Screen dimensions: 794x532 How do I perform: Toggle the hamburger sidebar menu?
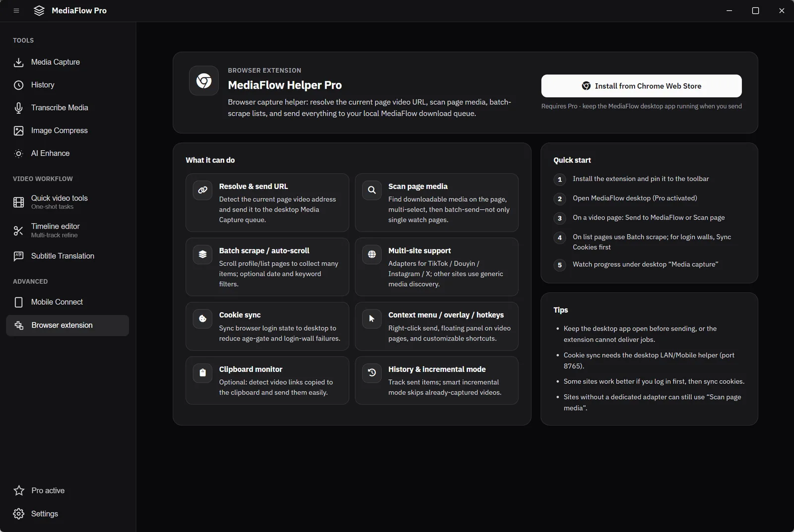point(16,10)
